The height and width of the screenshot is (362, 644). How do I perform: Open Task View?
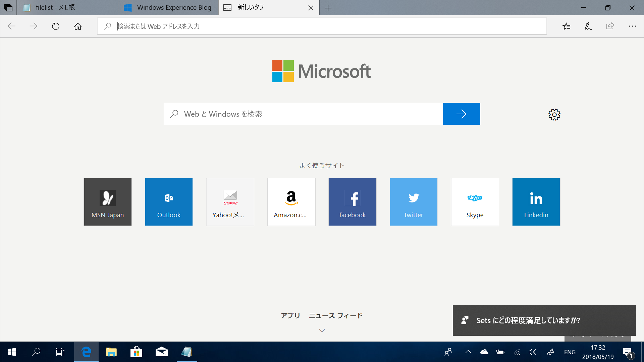click(x=60, y=352)
